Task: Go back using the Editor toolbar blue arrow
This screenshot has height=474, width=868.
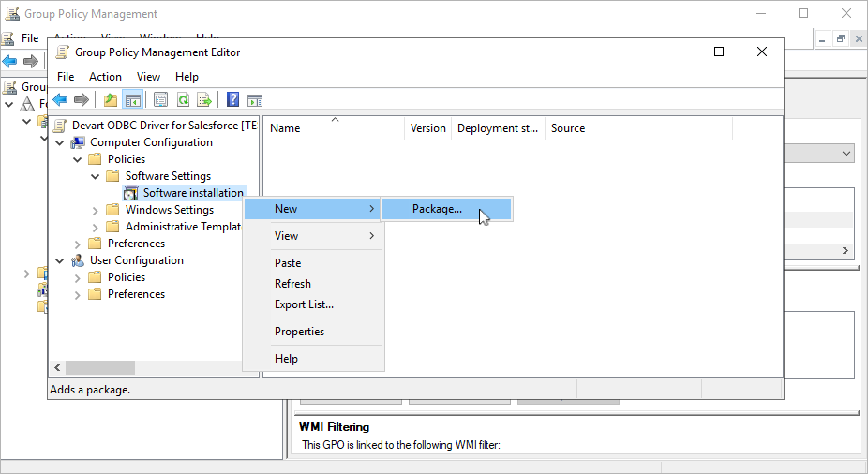Action: [x=60, y=100]
